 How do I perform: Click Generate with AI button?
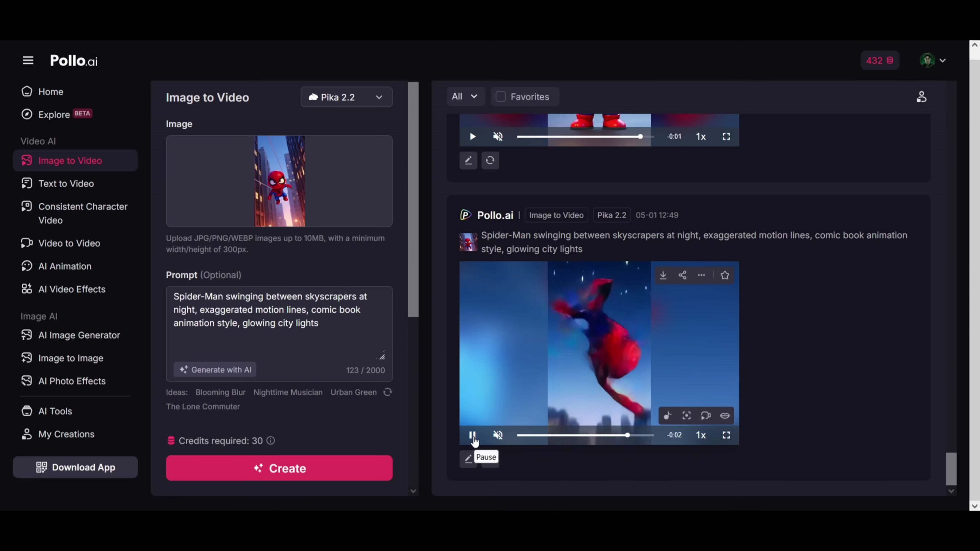pyautogui.click(x=215, y=370)
